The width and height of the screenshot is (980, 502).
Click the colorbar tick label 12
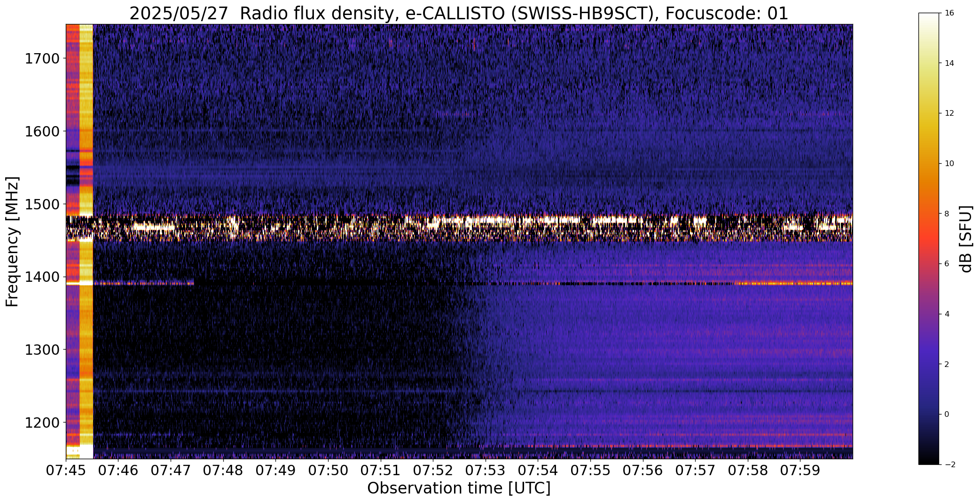point(949,113)
